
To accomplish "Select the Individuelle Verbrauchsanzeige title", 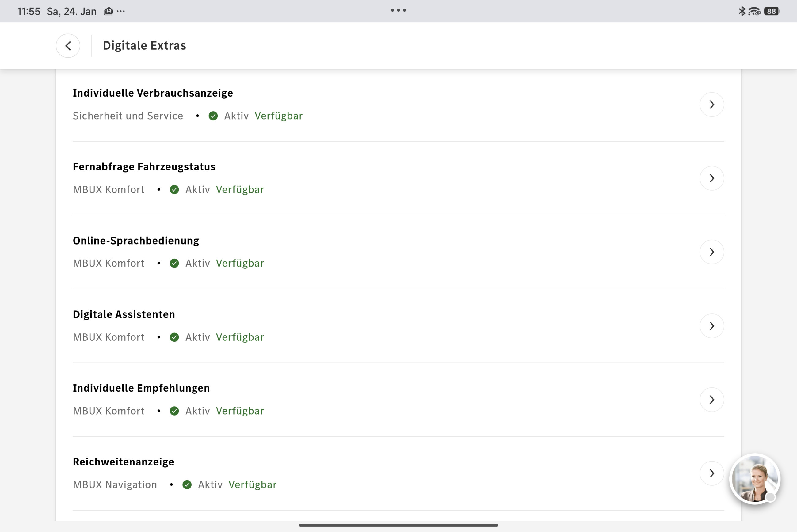I will click(153, 93).
